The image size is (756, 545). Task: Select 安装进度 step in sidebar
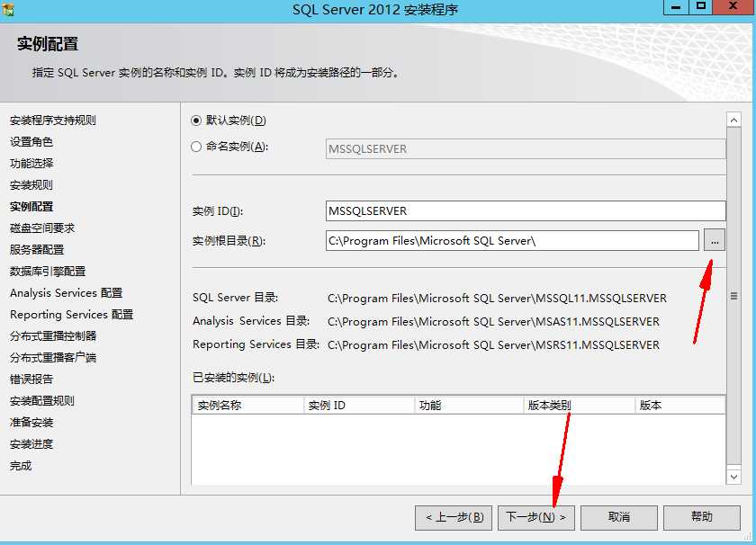(31, 443)
